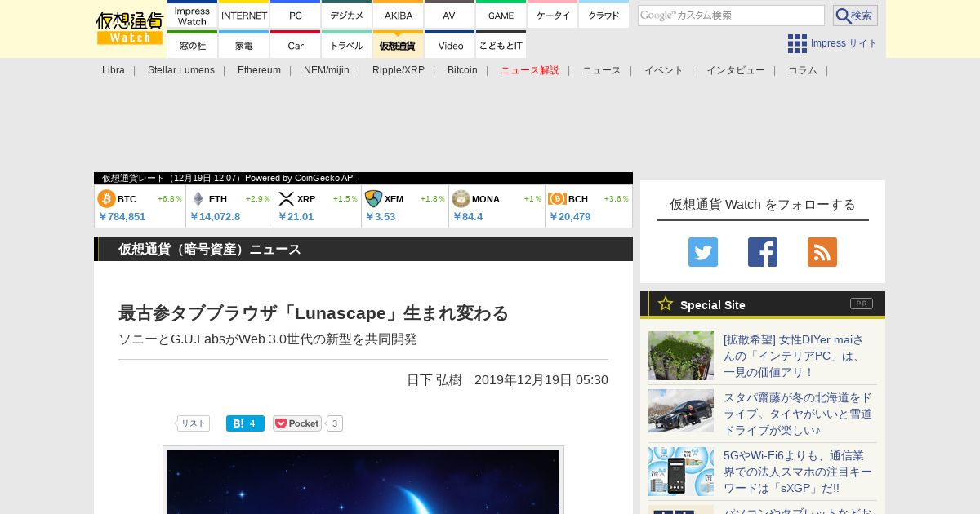Open the Twitter follow icon
The height and width of the screenshot is (514, 980).
point(703,252)
